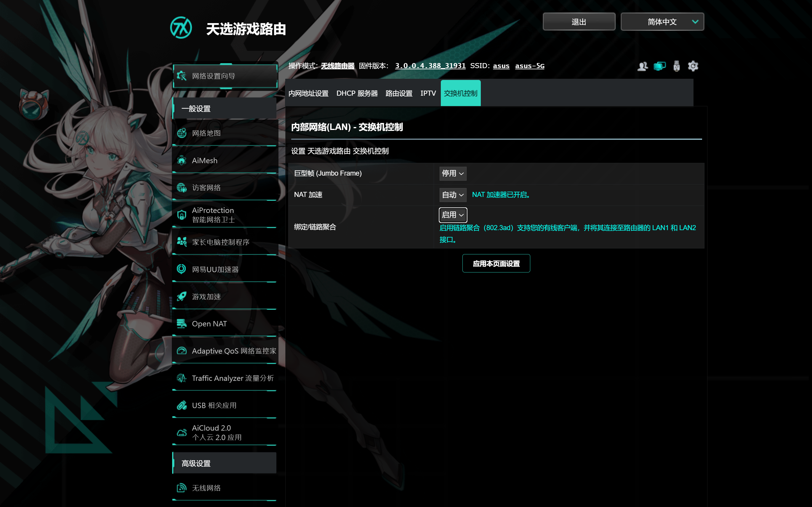Open Traffic Analyzer 流量分析 menu item

tap(224, 378)
